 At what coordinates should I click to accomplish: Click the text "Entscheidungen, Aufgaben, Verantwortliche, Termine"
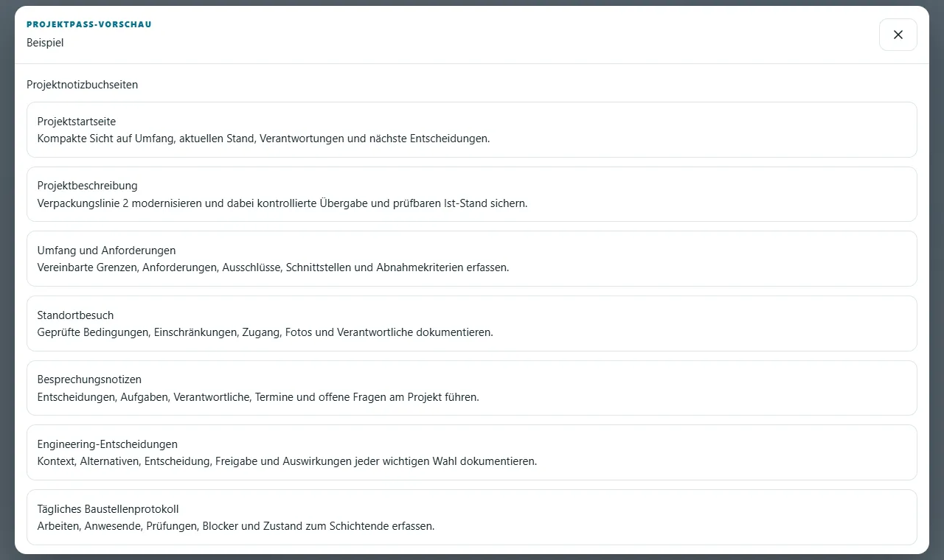pos(164,397)
